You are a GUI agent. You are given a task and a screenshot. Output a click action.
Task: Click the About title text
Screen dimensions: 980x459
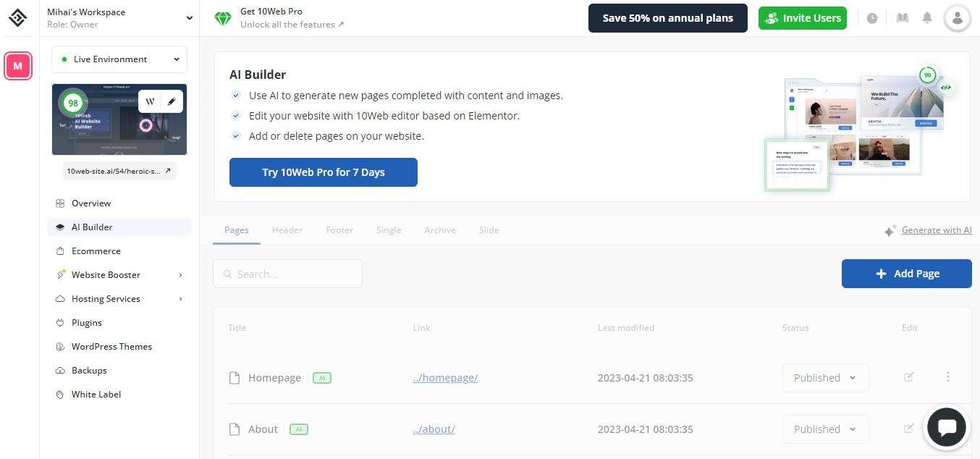(263, 429)
